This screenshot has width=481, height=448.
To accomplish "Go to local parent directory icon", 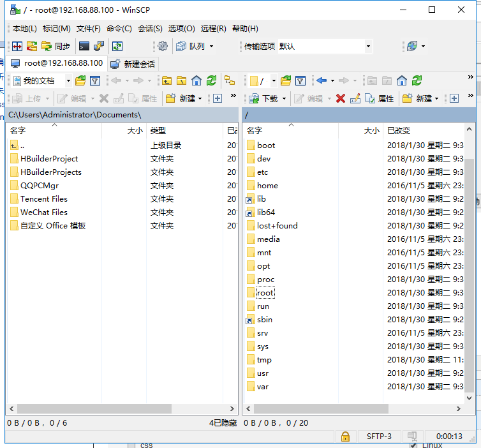I will click(167, 80).
